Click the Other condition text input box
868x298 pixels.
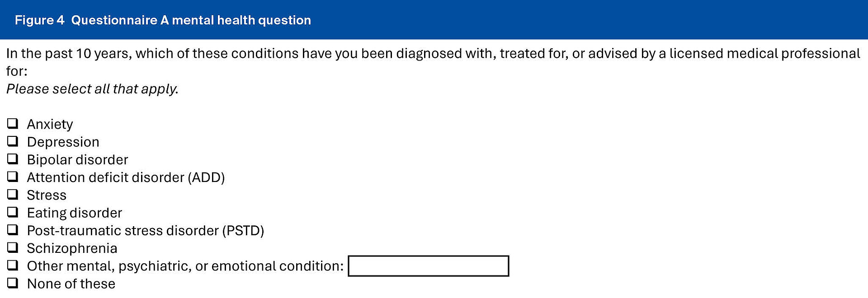[x=429, y=266]
